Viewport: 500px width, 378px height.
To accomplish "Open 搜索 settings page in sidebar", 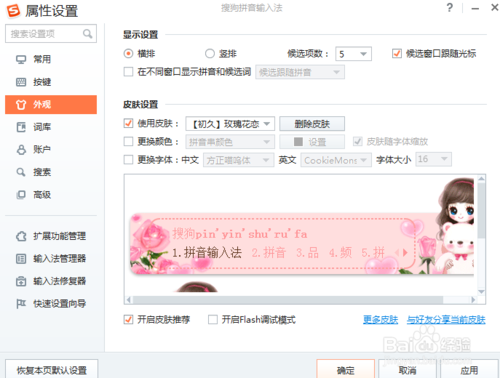I will (x=51, y=172).
